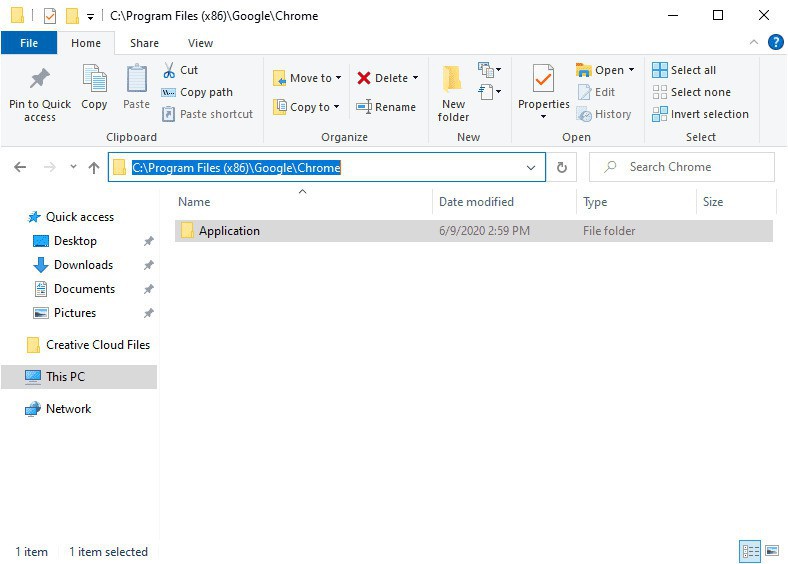788x564 pixels.
Task: Open Properties via the checkmark icon
Action: [x=543, y=78]
